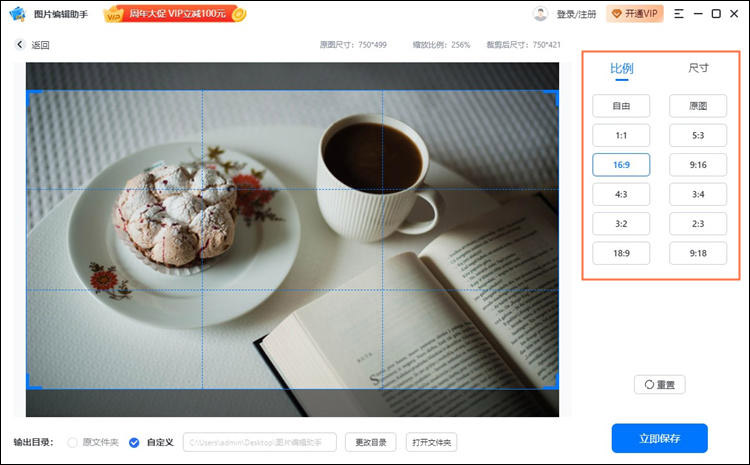750x465 pixels.
Task: Click the 重置 reset button
Action: click(660, 385)
